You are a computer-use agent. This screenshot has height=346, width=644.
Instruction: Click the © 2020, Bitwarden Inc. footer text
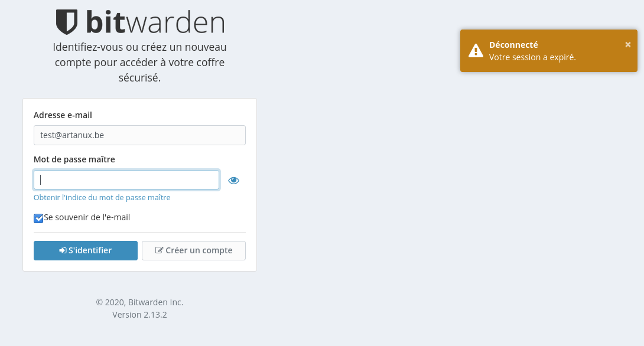point(139,302)
